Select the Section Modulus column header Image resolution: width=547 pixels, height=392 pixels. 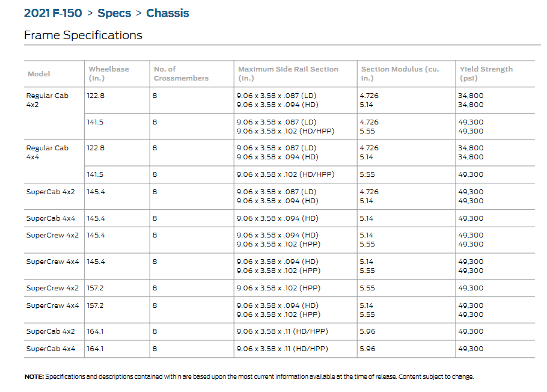(400, 73)
